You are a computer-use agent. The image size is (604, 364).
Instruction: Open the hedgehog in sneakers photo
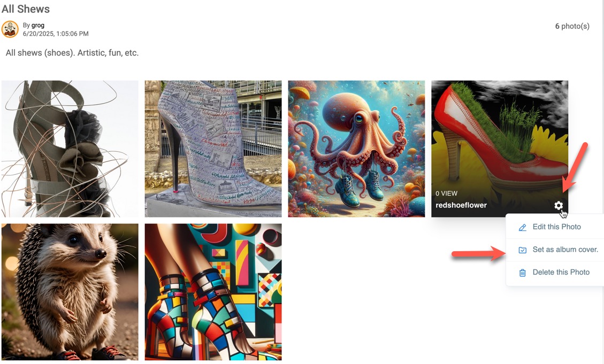point(70,292)
